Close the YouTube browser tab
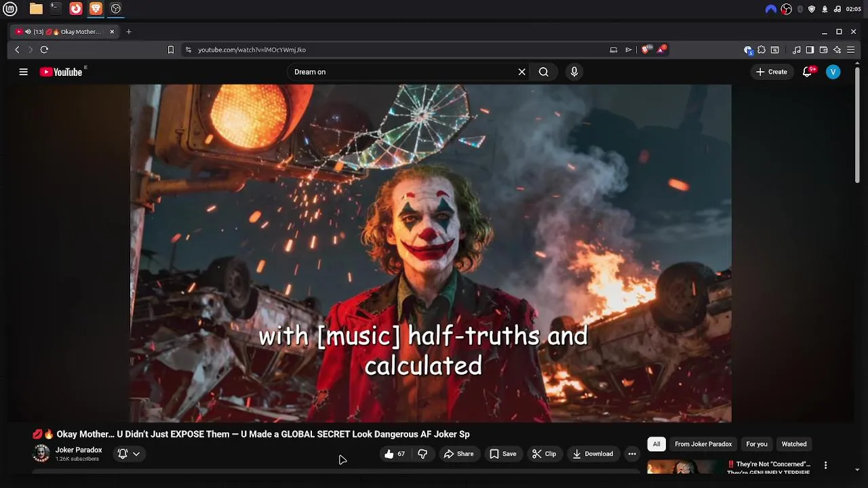 tap(112, 32)
